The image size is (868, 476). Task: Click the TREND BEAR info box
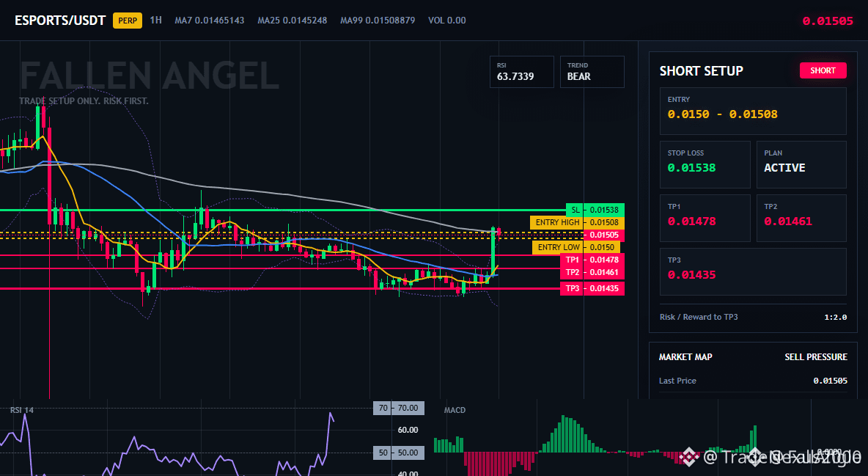(x=592, y=71)
